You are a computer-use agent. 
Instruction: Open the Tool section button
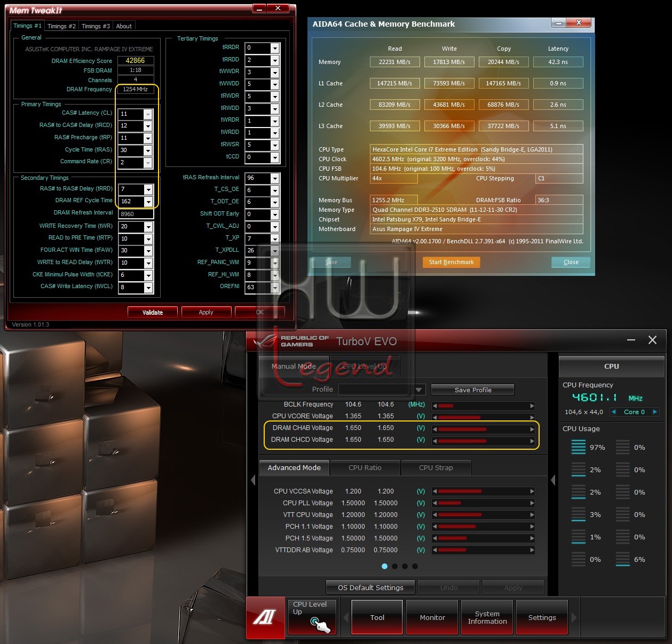click(377, 617)
